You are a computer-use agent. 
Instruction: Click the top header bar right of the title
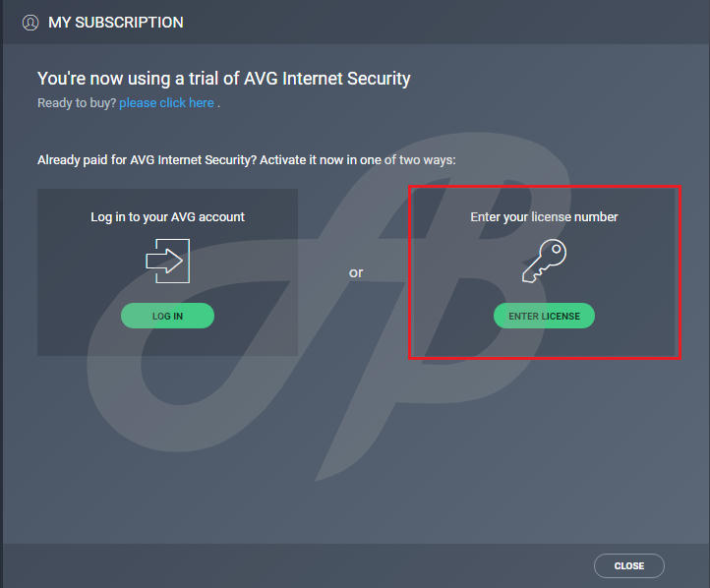click(444, 23)
